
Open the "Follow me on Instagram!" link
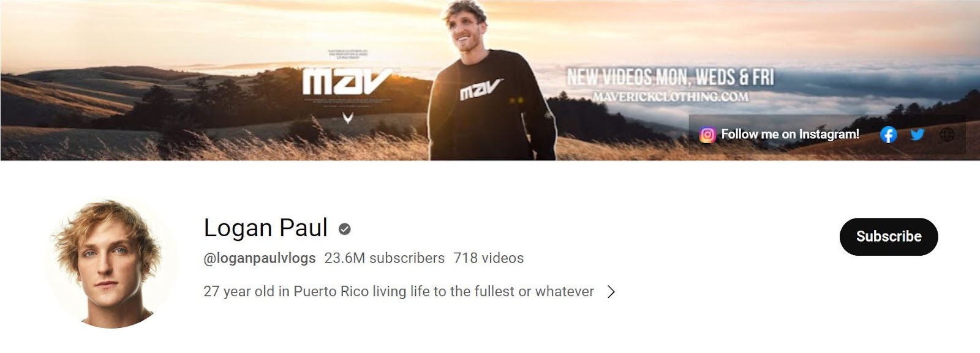click(790, 134)
